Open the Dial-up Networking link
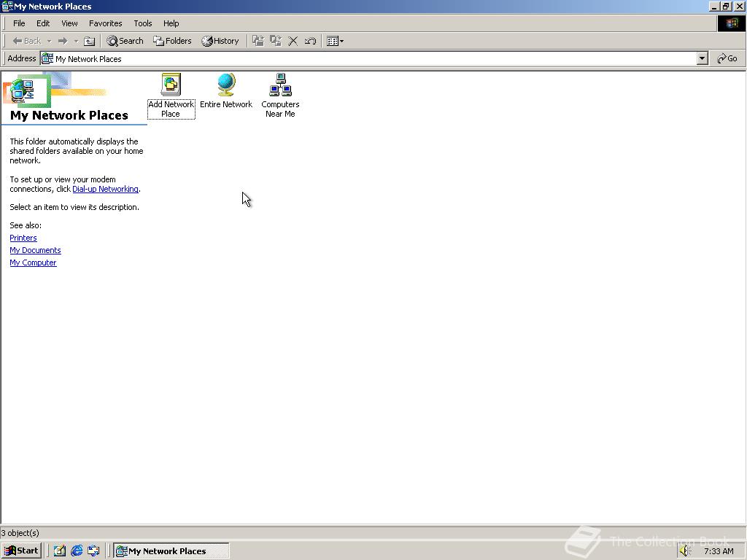747x560 pixels. (x=105, y=189)
